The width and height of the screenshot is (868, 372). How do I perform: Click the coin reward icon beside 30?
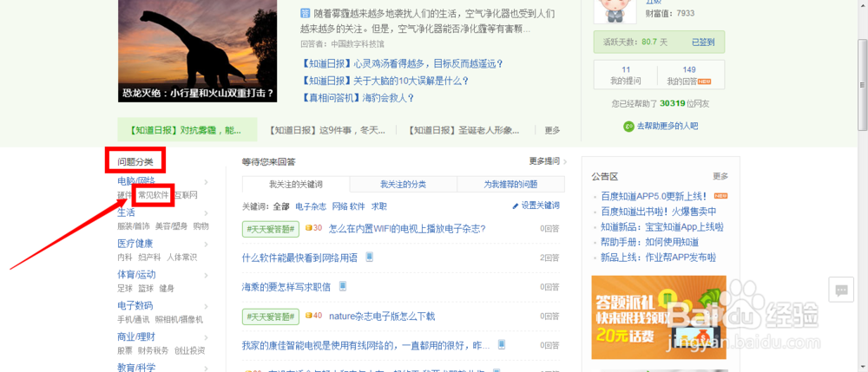pos(308,228)
